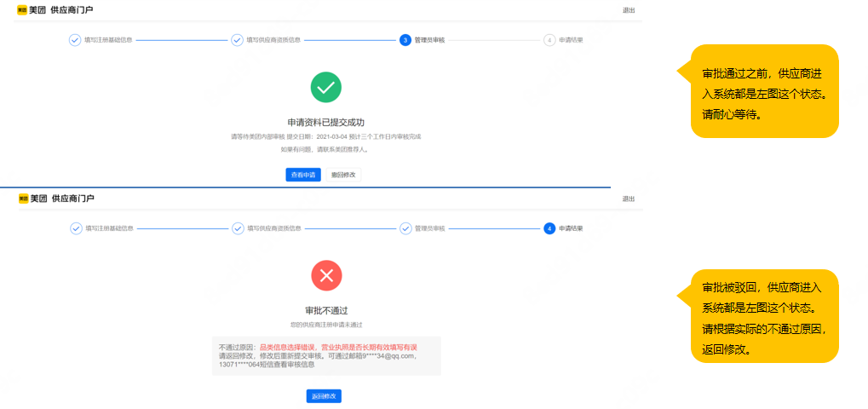Click the red rejection X icon
Image resolution: width=868 pixels, height=409 pixels.
(326, 275)
